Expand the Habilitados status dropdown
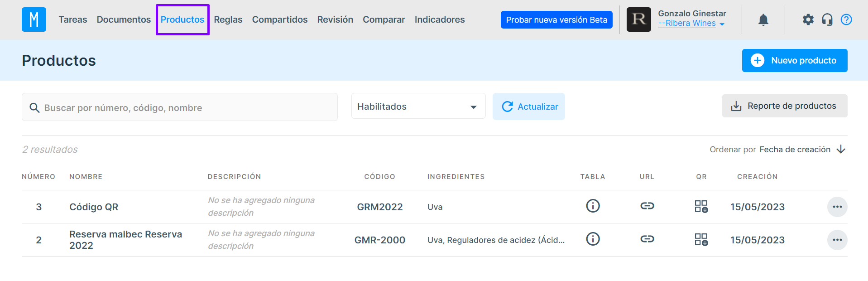 (418, 107)
